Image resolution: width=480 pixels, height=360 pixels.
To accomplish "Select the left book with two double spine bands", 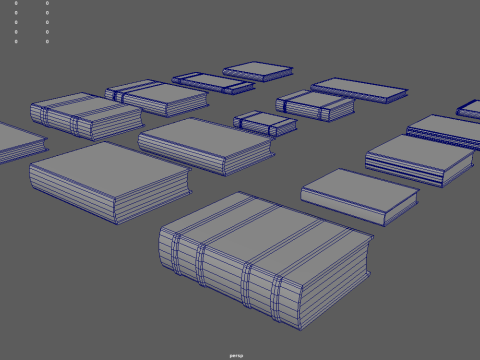I will coord(86,116).
